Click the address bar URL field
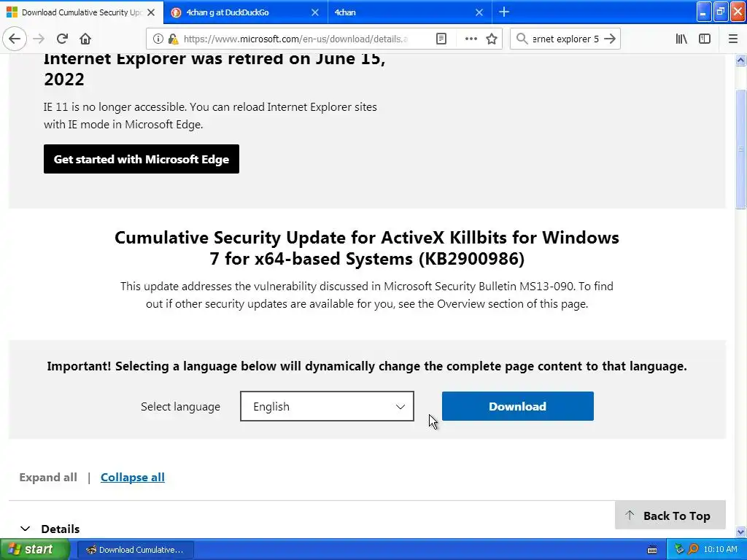 [x=295, y=39]
